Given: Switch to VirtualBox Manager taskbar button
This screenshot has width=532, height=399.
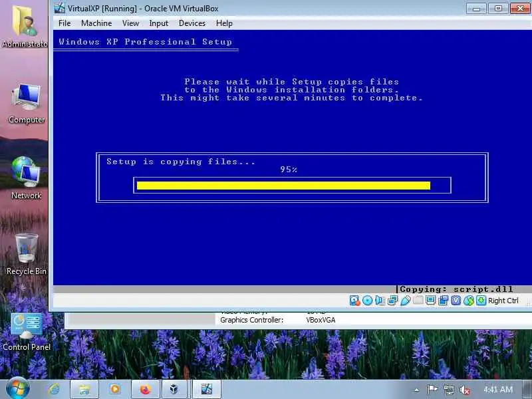Looking at the screenshot, I should pyautogui.click(x=174, y=389).
